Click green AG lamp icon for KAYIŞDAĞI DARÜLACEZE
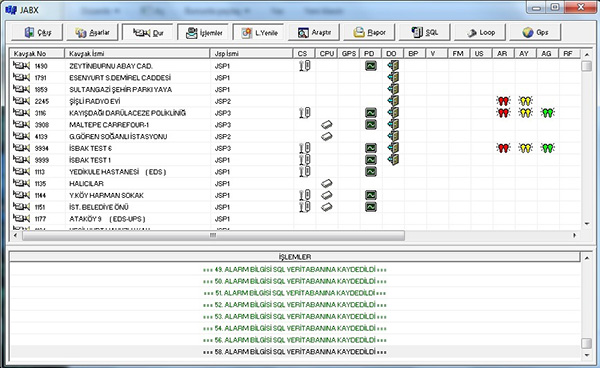The width and height of the screenshot is (600, 368). point(548,113)
